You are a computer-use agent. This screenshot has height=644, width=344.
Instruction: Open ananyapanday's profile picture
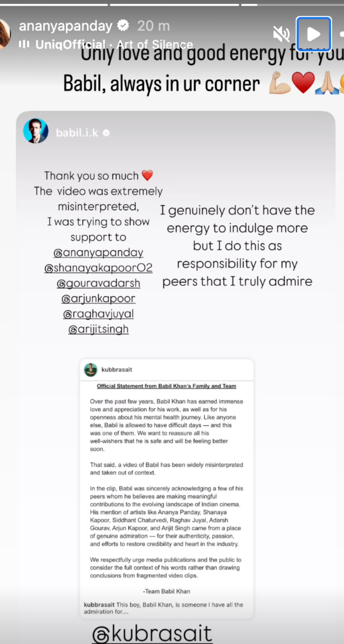click(x=5, y=34)
